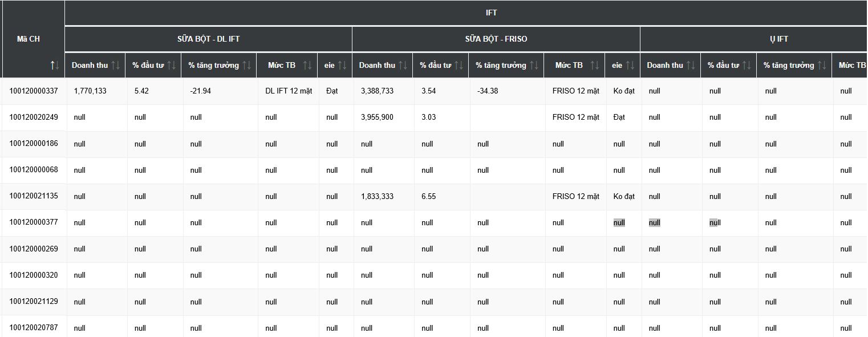The image size is (868, 337).
Task: Sort % đầu tư in SỮA BỘT - DL IFT
Action: pyautogui.click(x=171, y=66)
